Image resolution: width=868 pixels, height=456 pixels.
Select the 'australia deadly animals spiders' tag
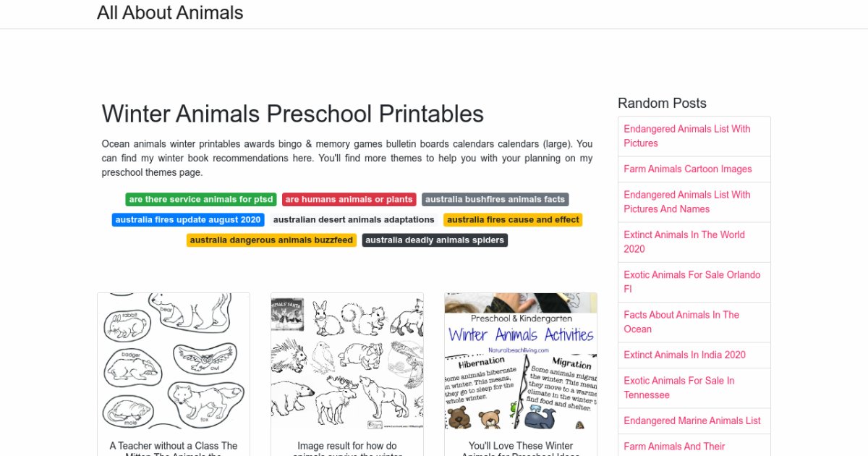click(x=435, y=240)
